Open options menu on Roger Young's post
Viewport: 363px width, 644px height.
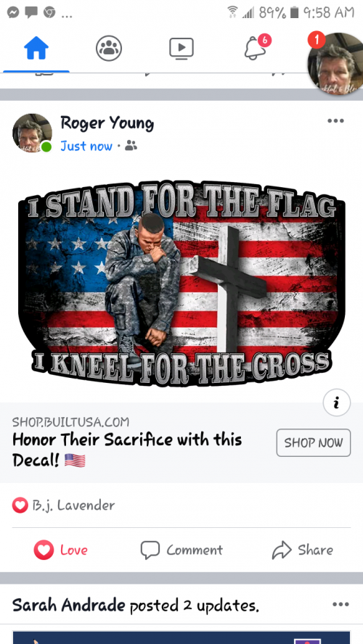point(335,120)
